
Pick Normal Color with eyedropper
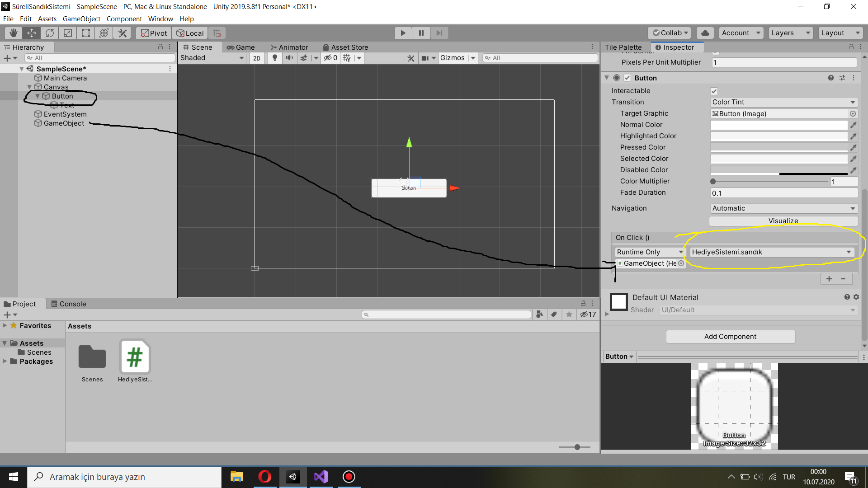click(x=853, y=125)
